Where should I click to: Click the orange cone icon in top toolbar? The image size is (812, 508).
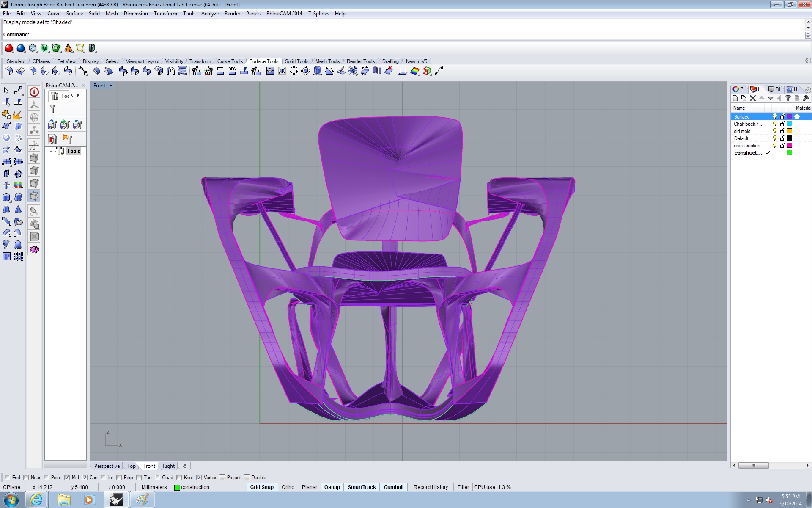coord(68,48)
